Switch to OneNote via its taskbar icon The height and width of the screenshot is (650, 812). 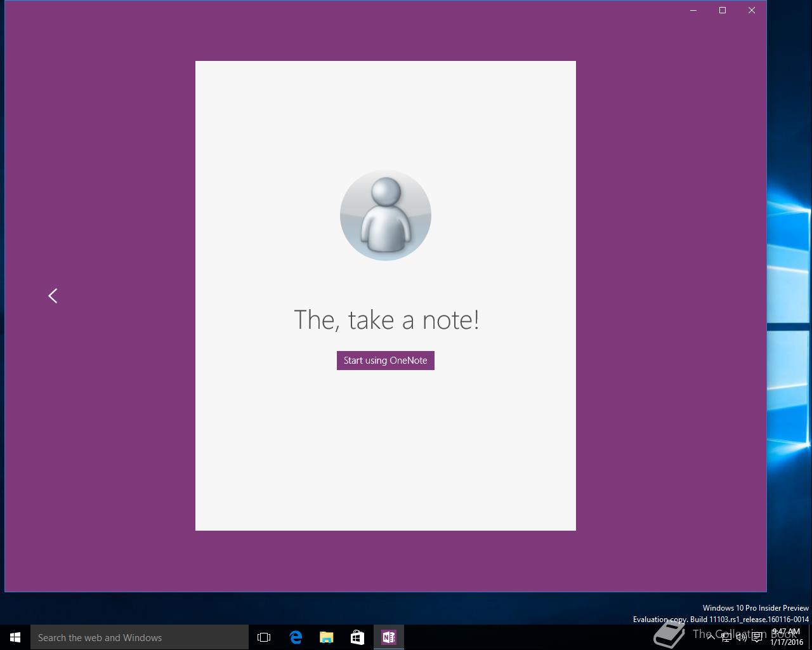389,637
